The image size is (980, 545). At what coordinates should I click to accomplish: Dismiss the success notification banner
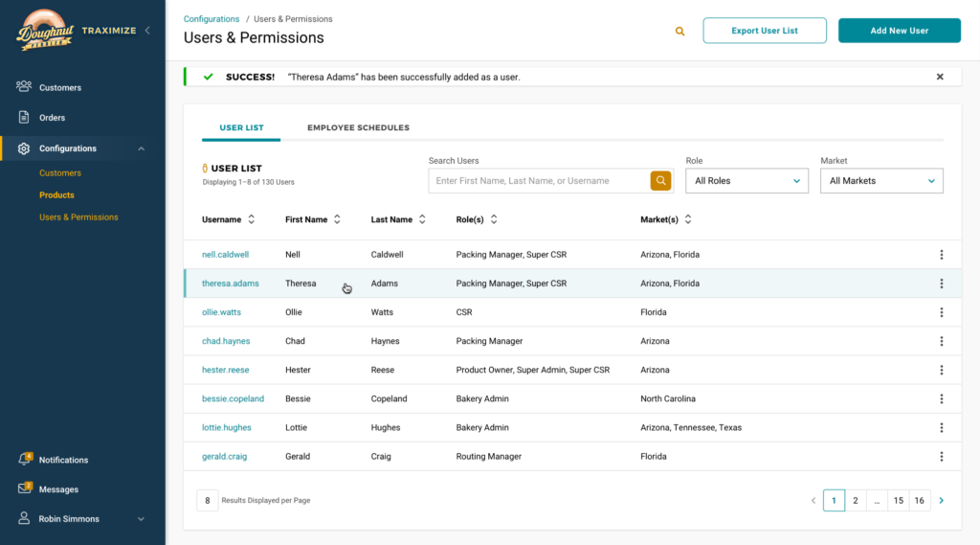click(939, 77)
